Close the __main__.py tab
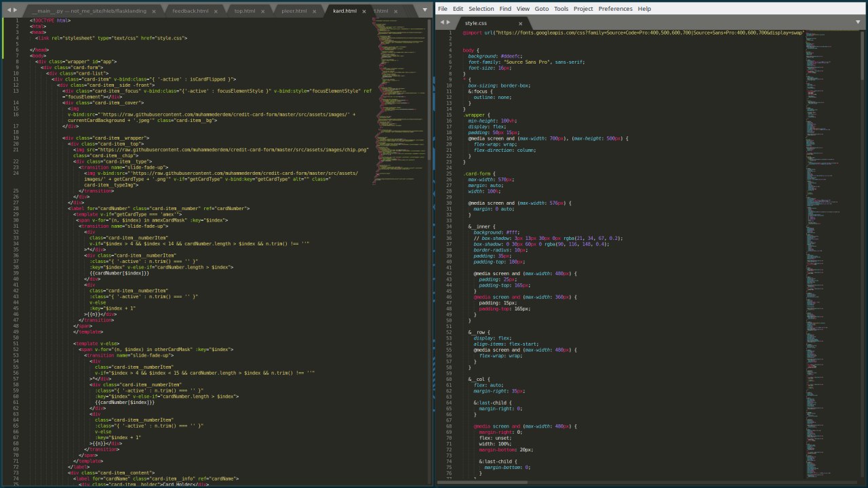The width and height of the screenshot is (868, 488). tap(154, 12)
